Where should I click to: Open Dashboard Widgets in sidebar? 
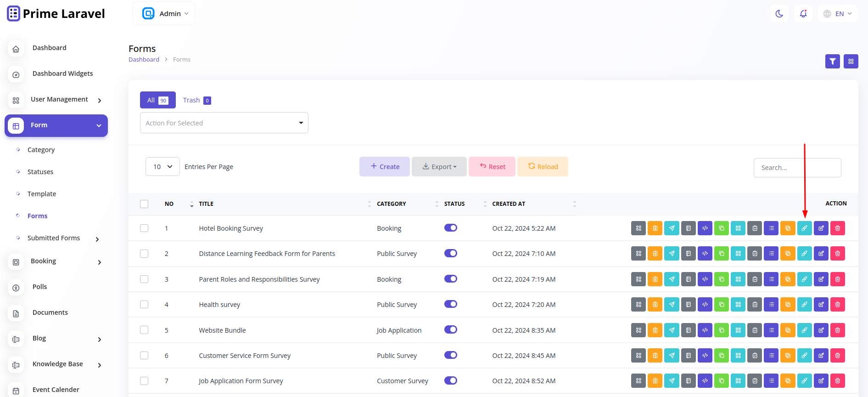tap(56, 74)
